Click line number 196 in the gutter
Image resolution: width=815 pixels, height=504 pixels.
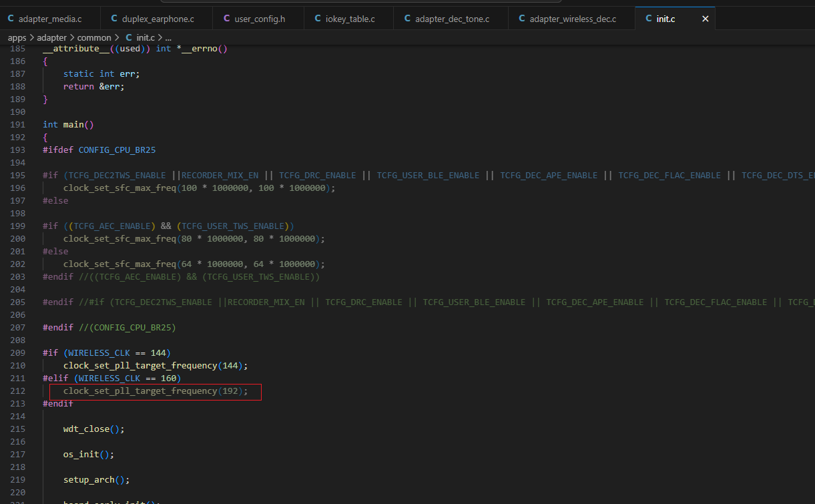18,188
